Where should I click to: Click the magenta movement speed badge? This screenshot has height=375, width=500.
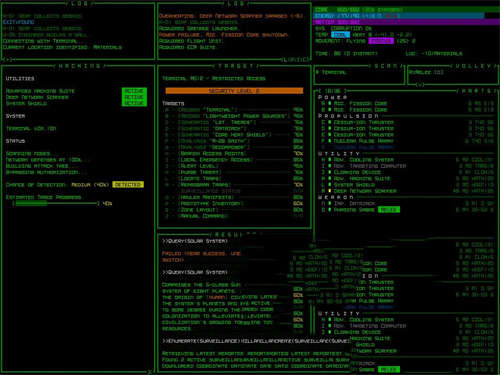[x=381, y=41]
